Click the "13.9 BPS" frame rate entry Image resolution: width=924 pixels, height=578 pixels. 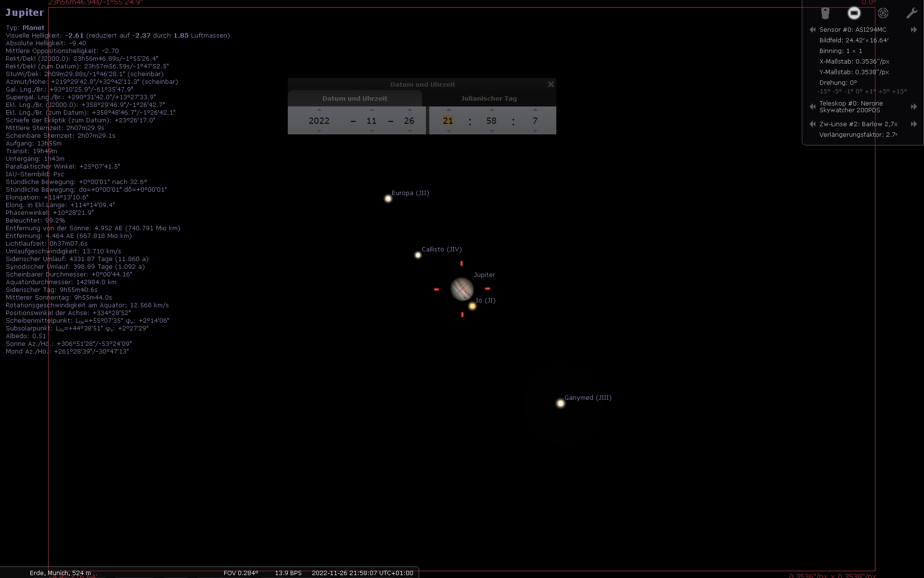pos(288,573)
